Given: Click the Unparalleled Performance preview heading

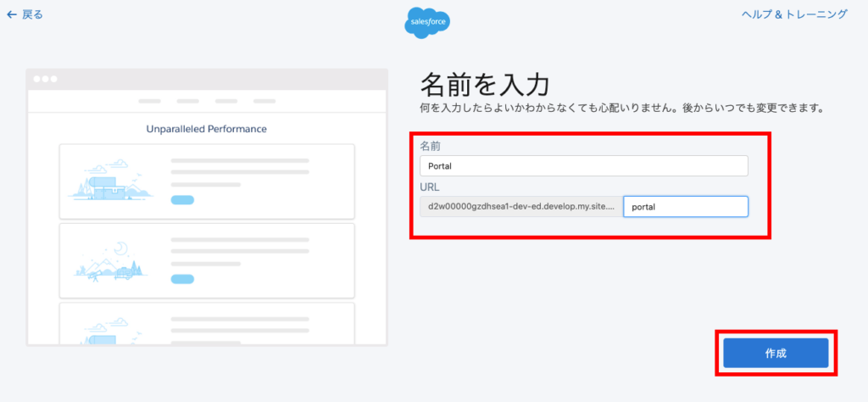Looking at the screenshot, I should (x=207, y=129).
